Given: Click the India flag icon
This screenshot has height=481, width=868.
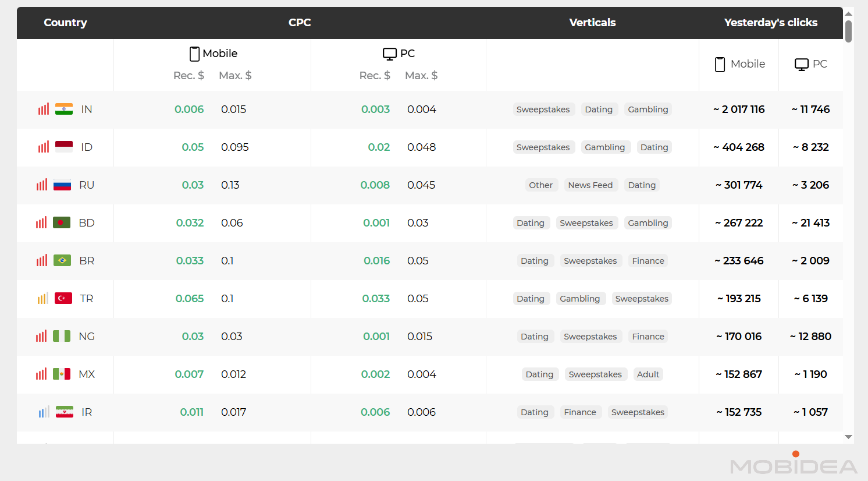Looking at the screenshot, I should tap(64, 109).
